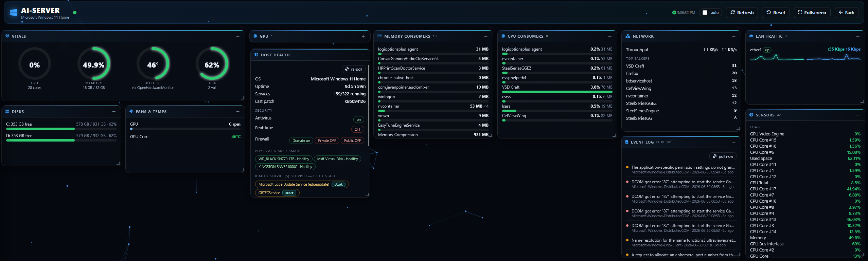
Task: Click the VSD Craft CPU usage bar
Action: [x=557, y=92]
